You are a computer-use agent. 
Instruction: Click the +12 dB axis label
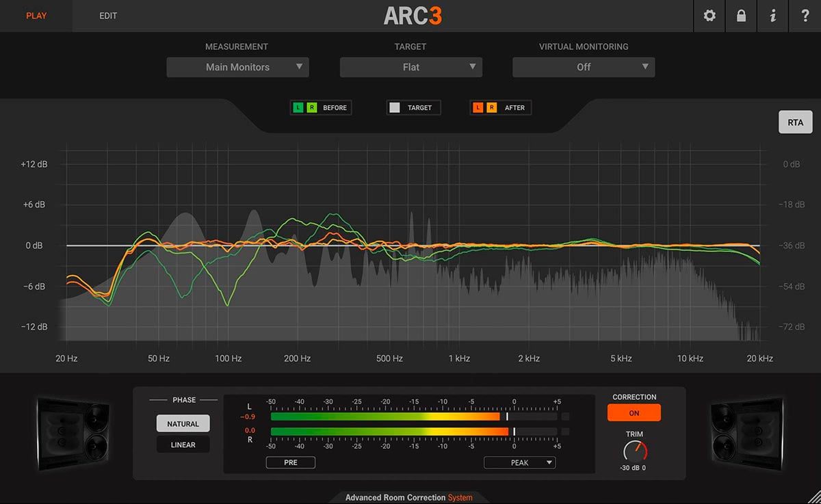coord(34,164)
